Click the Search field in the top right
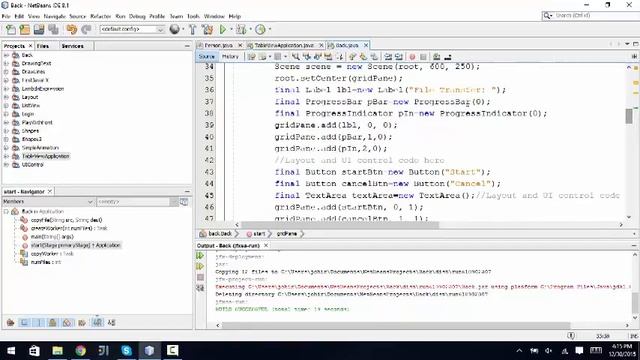The height and width of the screenshot is (360, 640). point(591,15)
